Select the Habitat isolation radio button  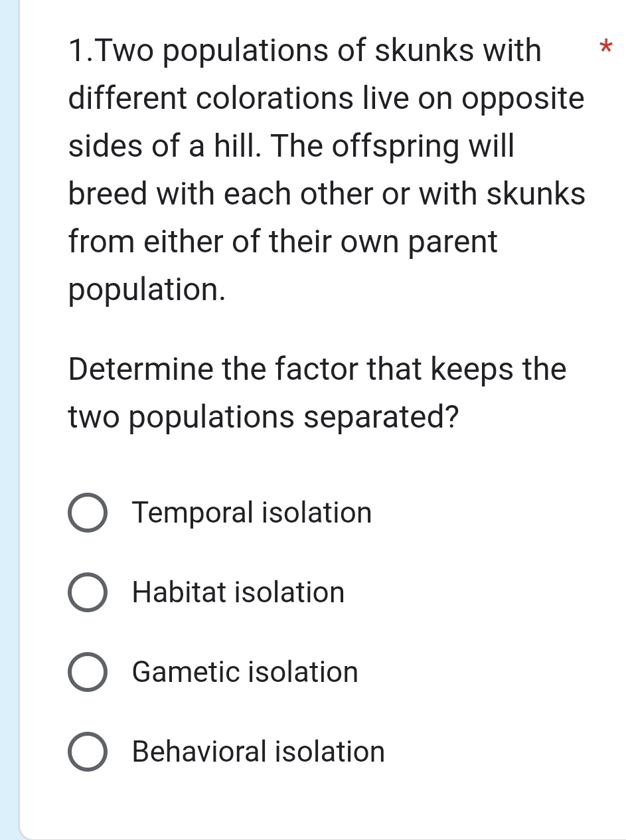(87, 592)
